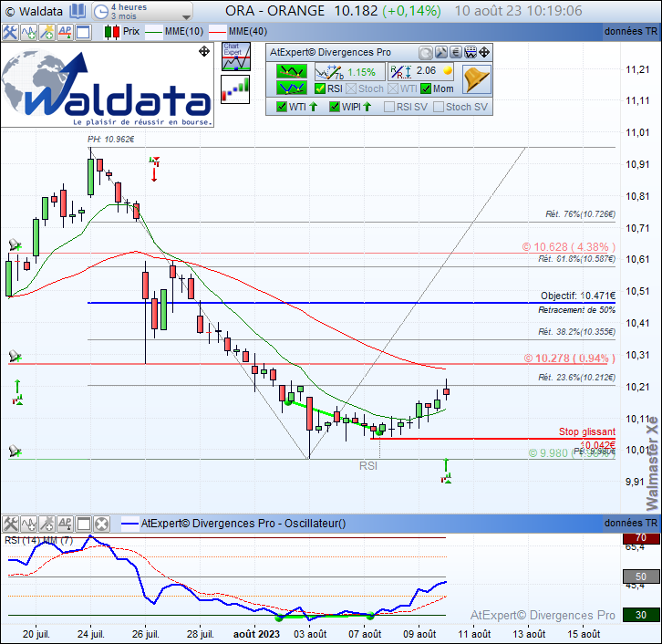Click the Stop glissant label
Screen dimensions: 662x644
587,431
